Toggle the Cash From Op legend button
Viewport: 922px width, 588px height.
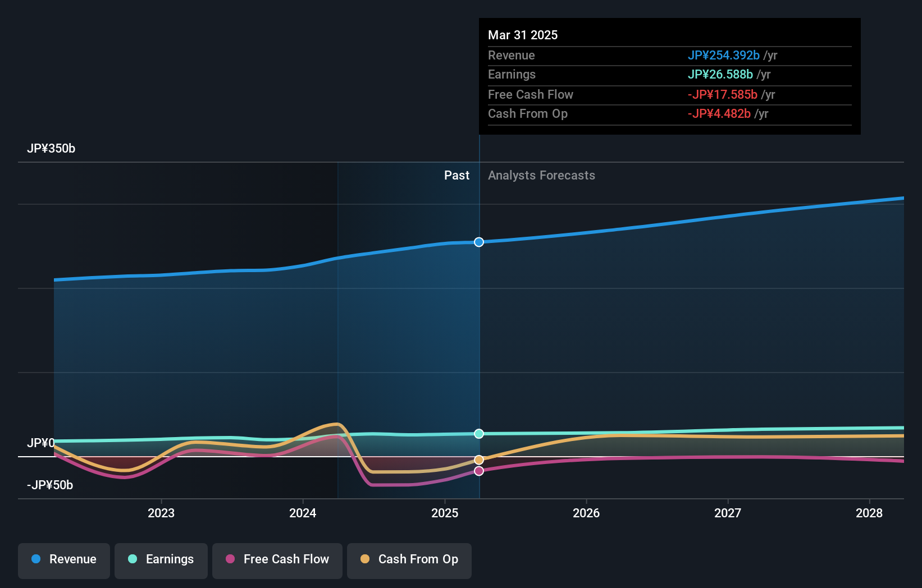tap(409, 561)
